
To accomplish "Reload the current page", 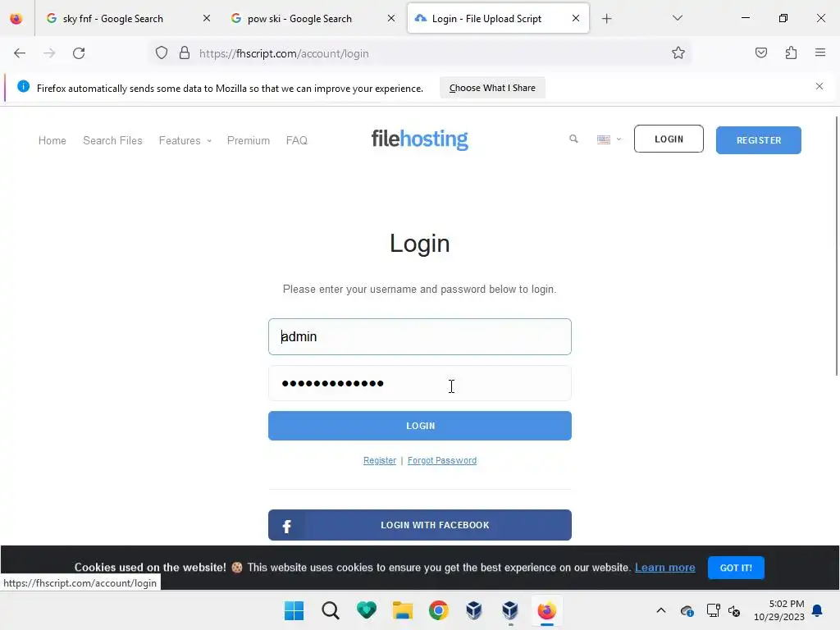I will point(79,53).
